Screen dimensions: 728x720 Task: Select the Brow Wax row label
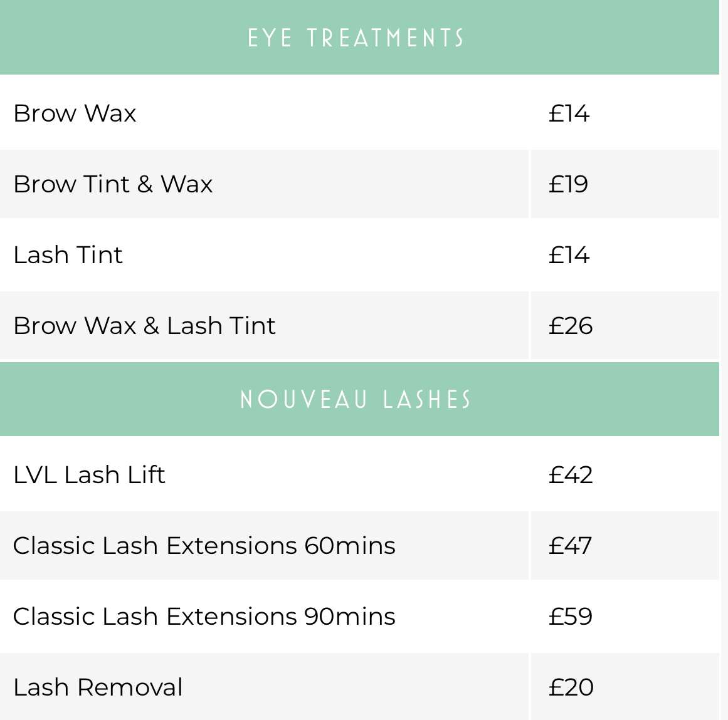[75, 113]
